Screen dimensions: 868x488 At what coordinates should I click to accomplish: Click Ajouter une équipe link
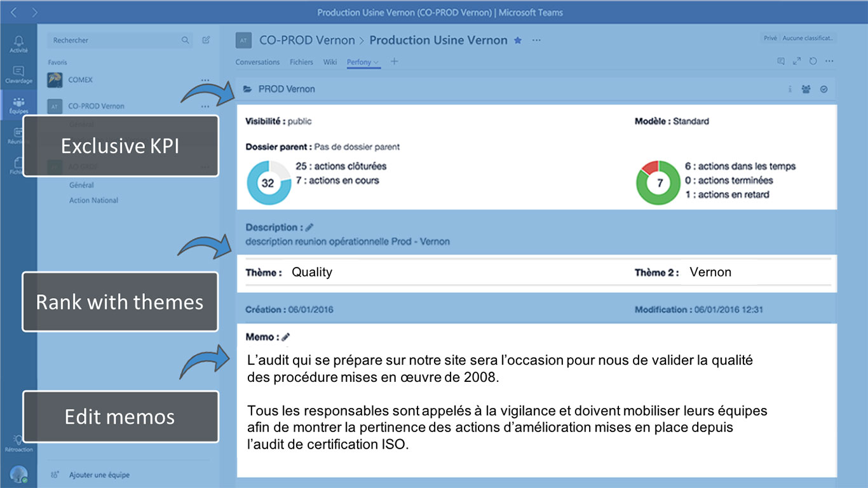pos(99,475)
